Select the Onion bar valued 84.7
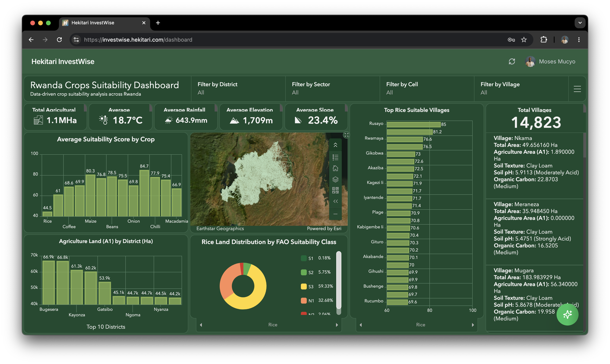610x364 pixels. click(x=144, y=193)
